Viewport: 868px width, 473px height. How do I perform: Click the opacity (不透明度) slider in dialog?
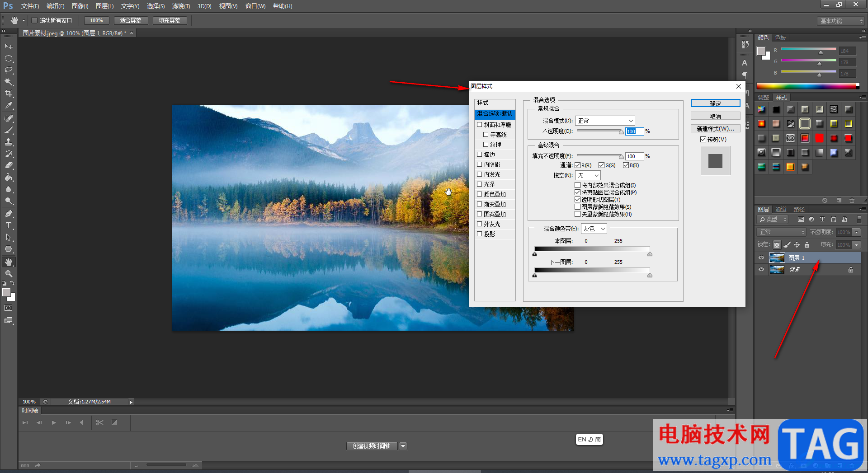(600, 131)
